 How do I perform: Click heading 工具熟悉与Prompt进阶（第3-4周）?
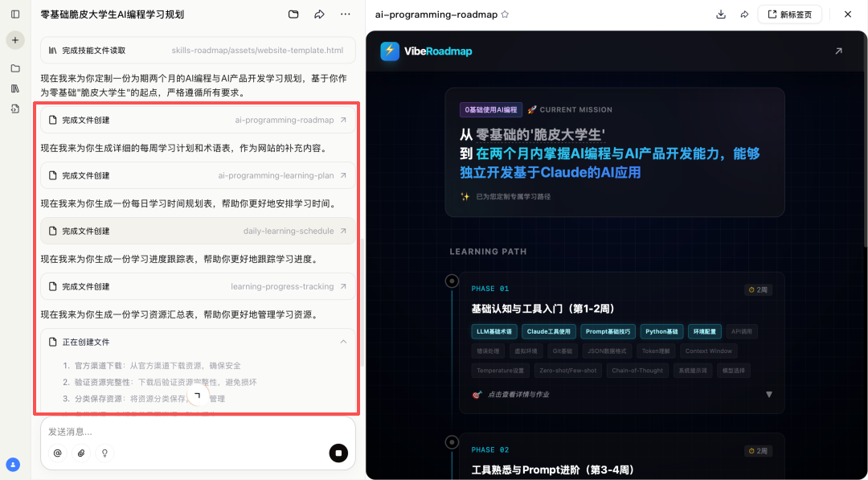point(552,470)
